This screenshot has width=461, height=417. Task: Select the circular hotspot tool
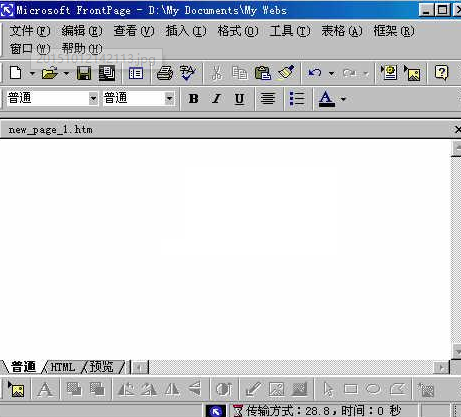[374, 389]
